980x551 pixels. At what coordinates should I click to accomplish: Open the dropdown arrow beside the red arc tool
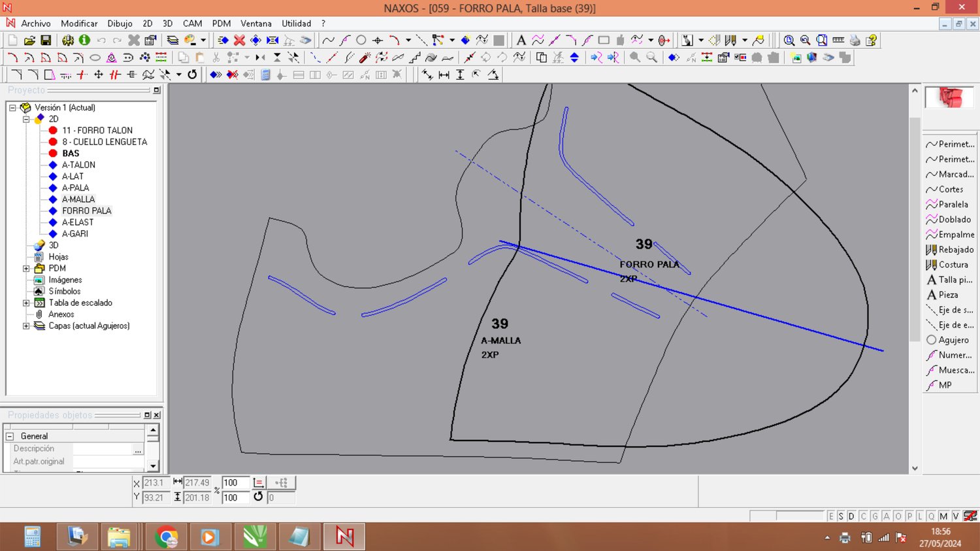coord(408,41)
